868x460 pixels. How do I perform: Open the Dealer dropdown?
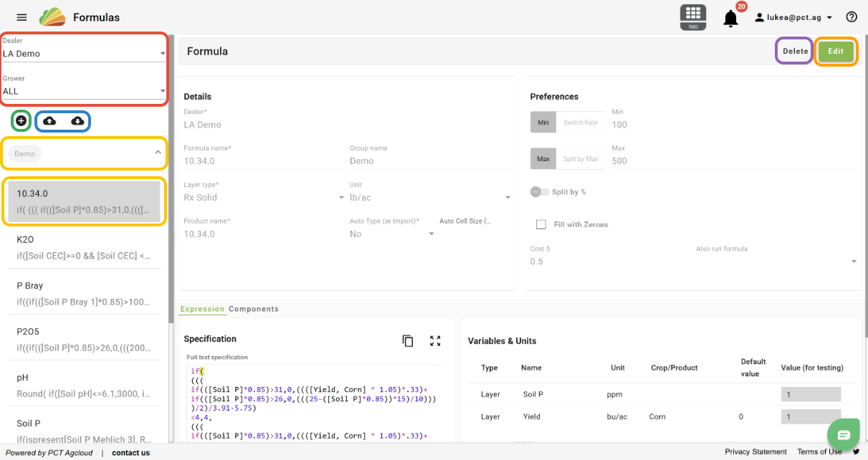pos(85,53)
